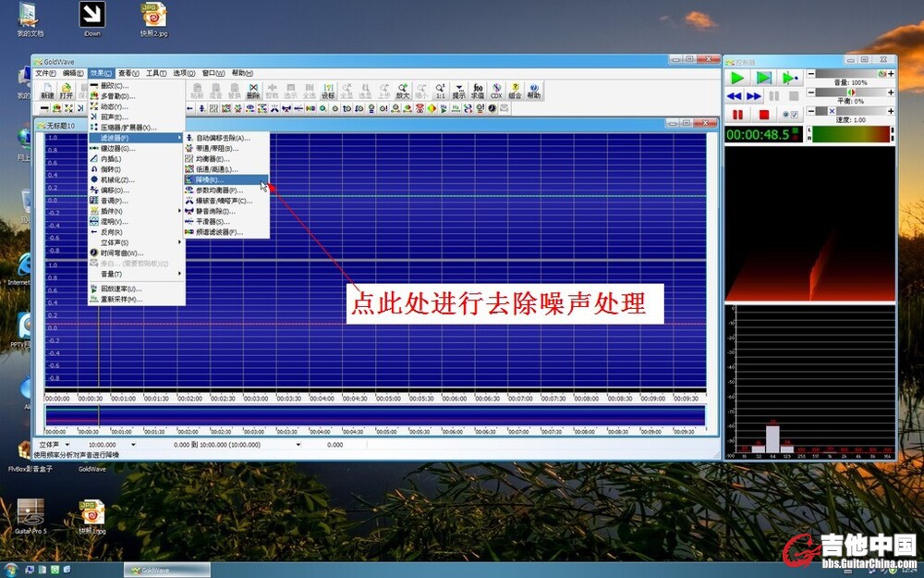Click the play selection button with end bar
Image resolution: width=924 pixels, height=578 pixels.
(x=764, y=78)
